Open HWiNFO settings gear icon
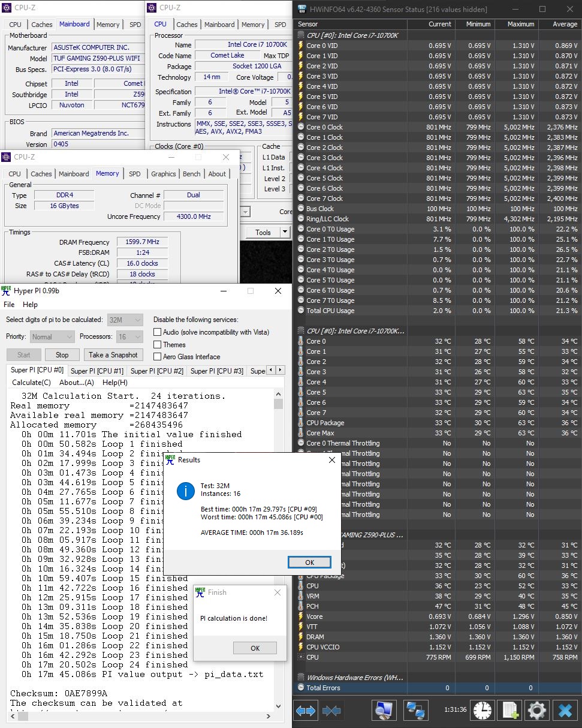 537,711
